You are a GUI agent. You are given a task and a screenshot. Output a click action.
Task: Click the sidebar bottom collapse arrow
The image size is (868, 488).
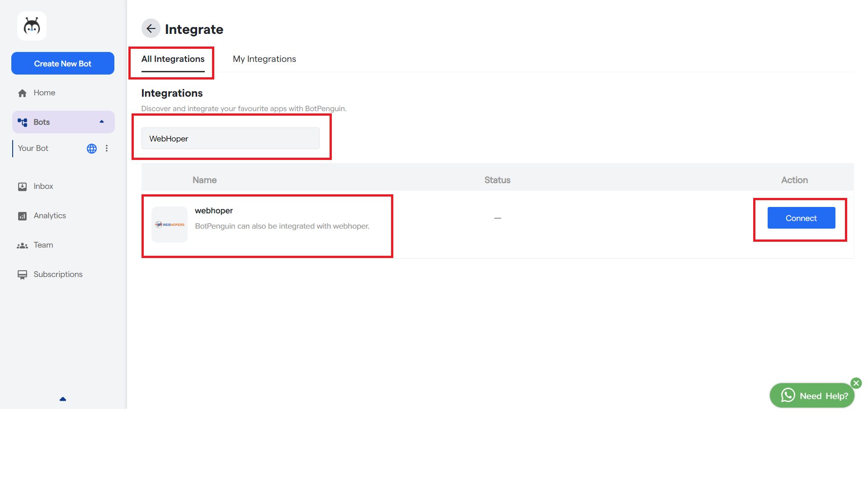click(x=63, y=399)
